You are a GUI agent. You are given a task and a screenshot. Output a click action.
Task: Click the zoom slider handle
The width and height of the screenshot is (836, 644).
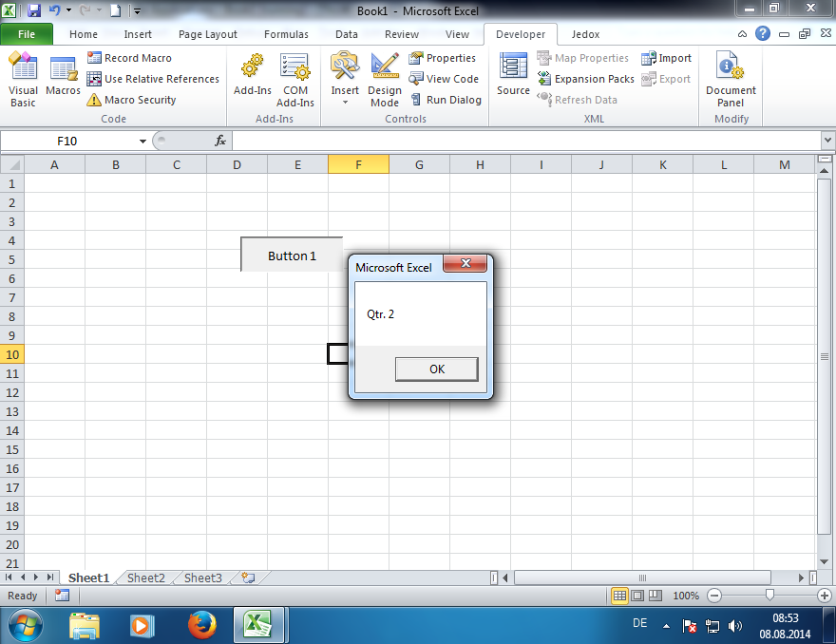(x=769, y=595)
